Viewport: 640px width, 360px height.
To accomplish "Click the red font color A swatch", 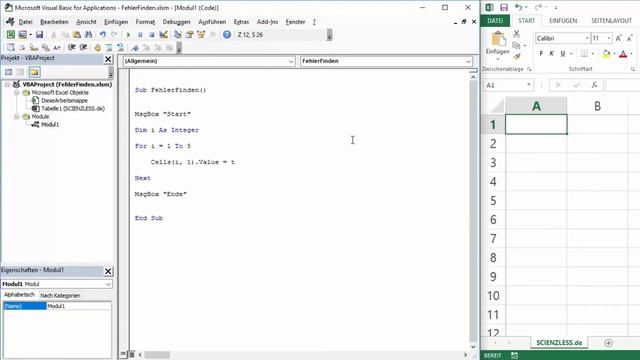I will (623, 53).
